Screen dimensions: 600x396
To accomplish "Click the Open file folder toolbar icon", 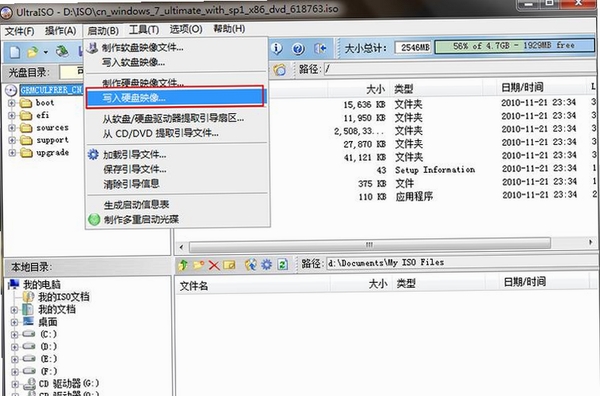I will [33, 51].
